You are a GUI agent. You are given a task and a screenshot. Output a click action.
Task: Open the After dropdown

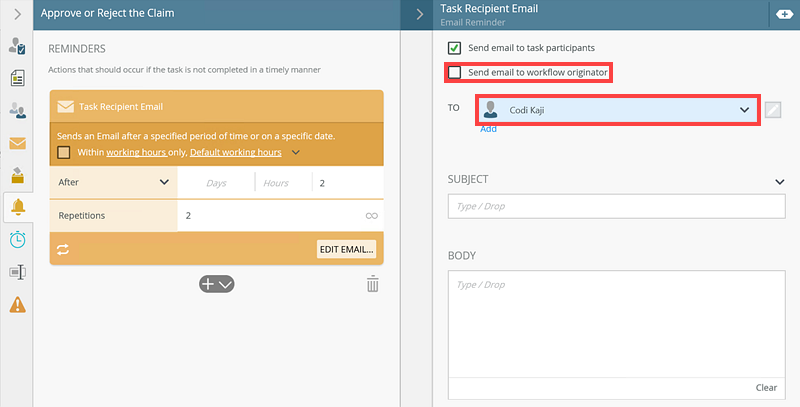point(113,182)
